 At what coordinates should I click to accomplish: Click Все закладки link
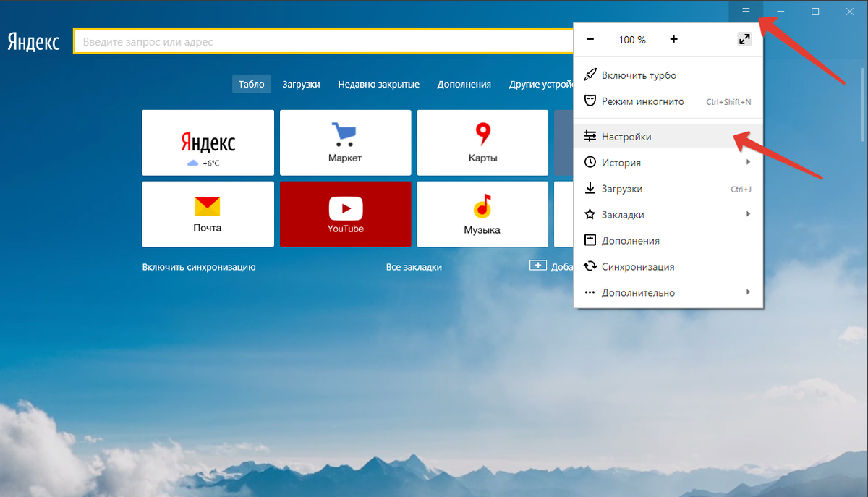pos(414,267)
